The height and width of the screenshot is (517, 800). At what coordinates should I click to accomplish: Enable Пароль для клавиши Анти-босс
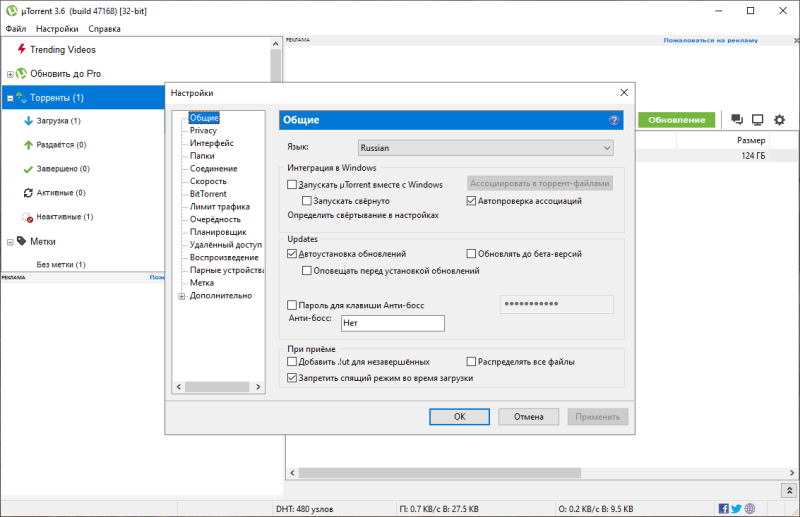click(292, 305)
